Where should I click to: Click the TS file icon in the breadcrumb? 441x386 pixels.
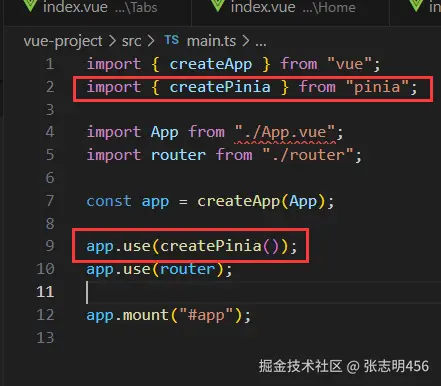(x=172, y=40)
